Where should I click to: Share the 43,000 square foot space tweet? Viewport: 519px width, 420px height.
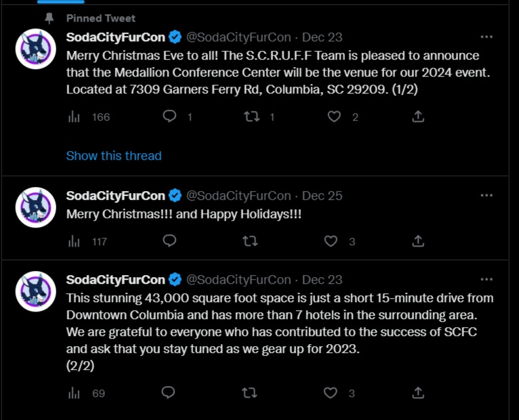418,393
